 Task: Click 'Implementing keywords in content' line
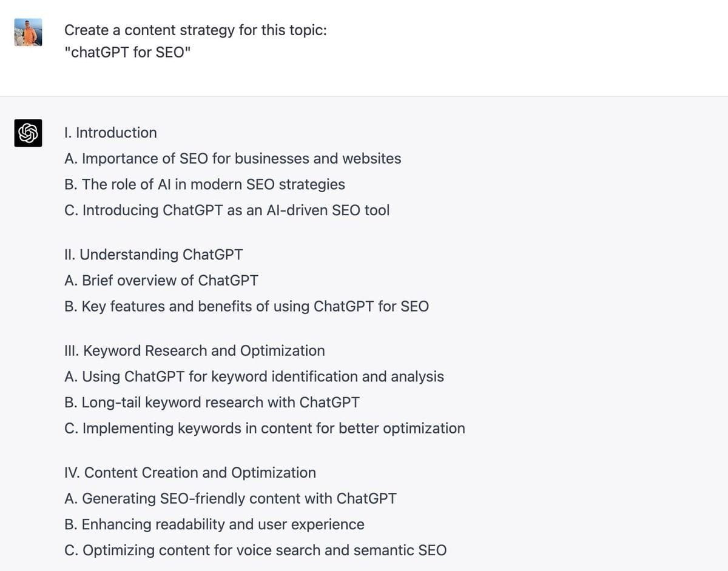tap(265, 429)
